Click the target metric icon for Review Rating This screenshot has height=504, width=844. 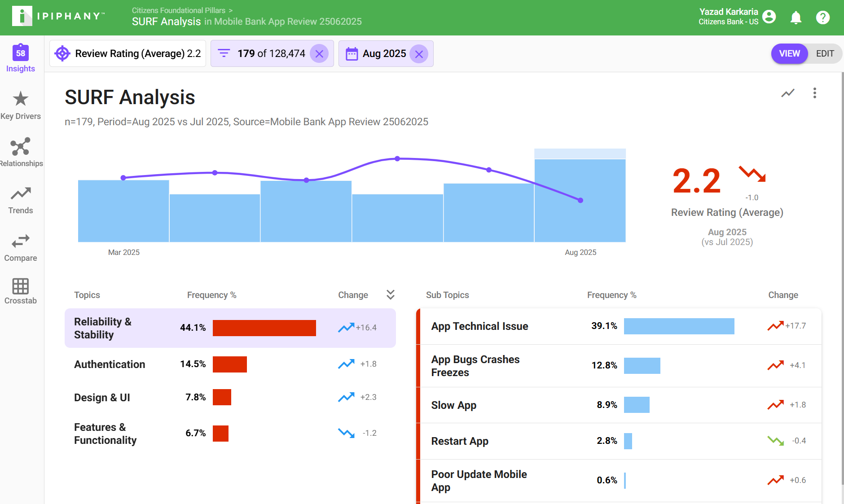click(x=62, y=53)
